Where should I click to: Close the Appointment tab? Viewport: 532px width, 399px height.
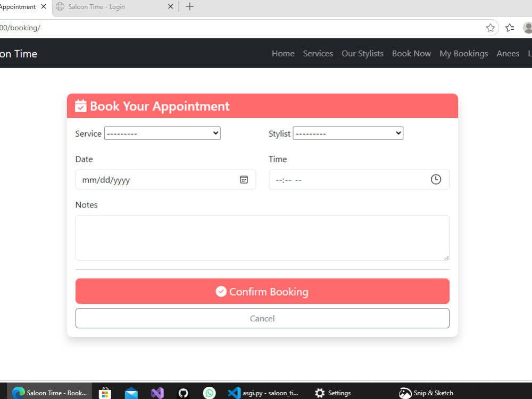[x=44, y=6]
